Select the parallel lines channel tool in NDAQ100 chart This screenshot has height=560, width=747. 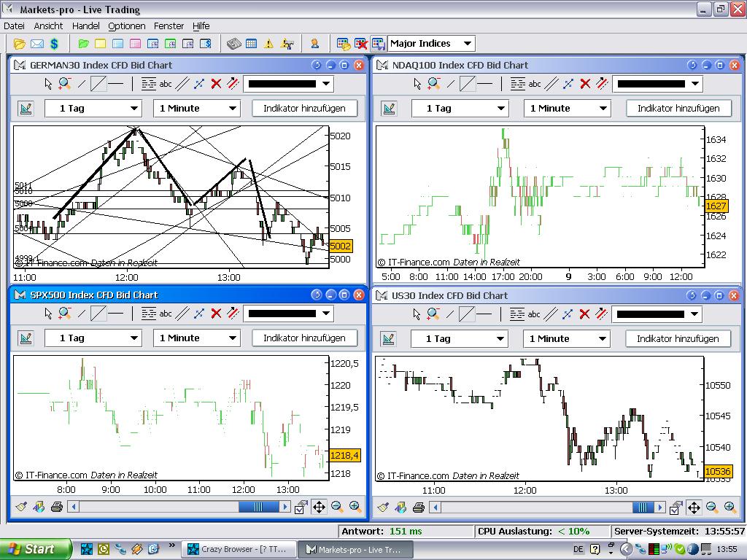click(x=551, y=84)
